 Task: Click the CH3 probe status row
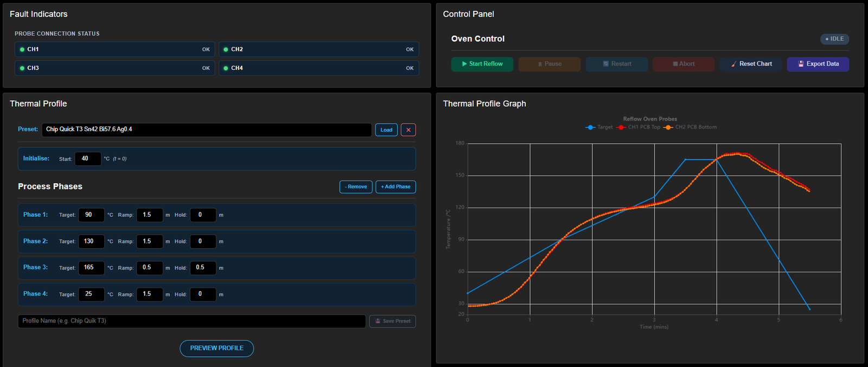(115, 68)
